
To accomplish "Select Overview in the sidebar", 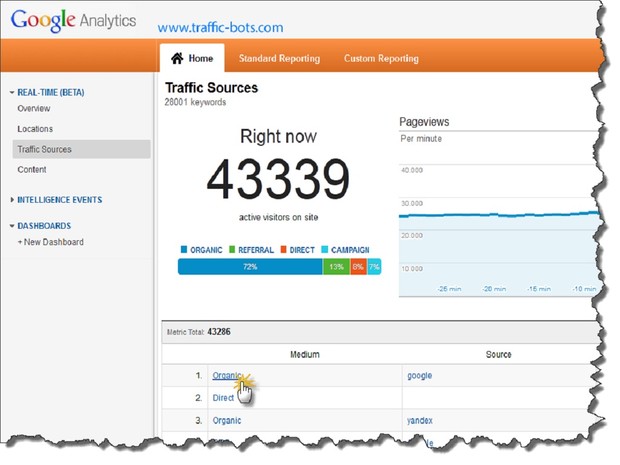I will (34, 109).
